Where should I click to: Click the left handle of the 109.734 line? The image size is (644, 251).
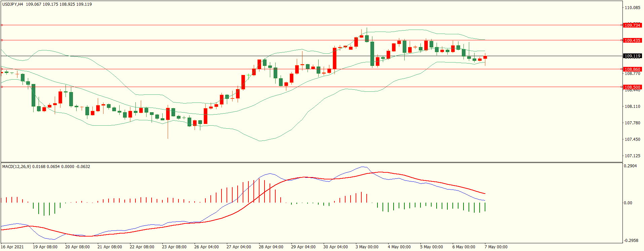pos(2,25)
